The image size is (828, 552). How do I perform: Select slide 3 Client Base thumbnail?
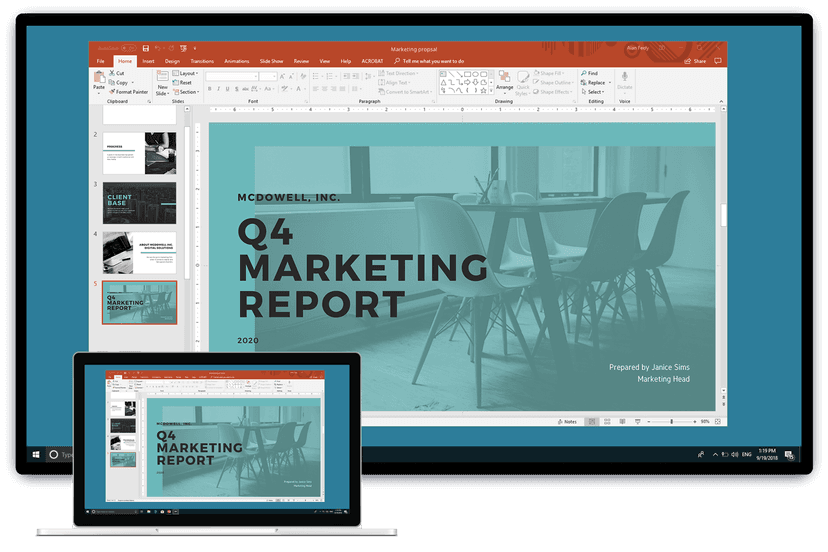(139, 200)
